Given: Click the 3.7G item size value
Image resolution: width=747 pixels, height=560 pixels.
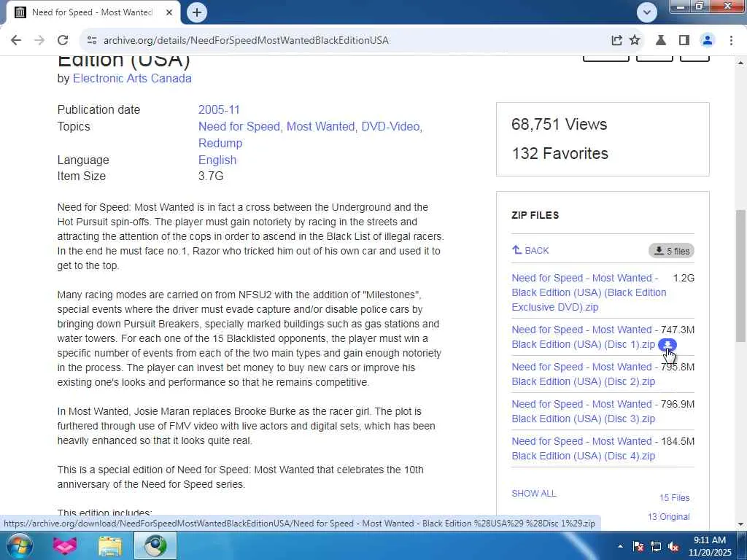Looking at the screenshot, I should coord(211,176).
